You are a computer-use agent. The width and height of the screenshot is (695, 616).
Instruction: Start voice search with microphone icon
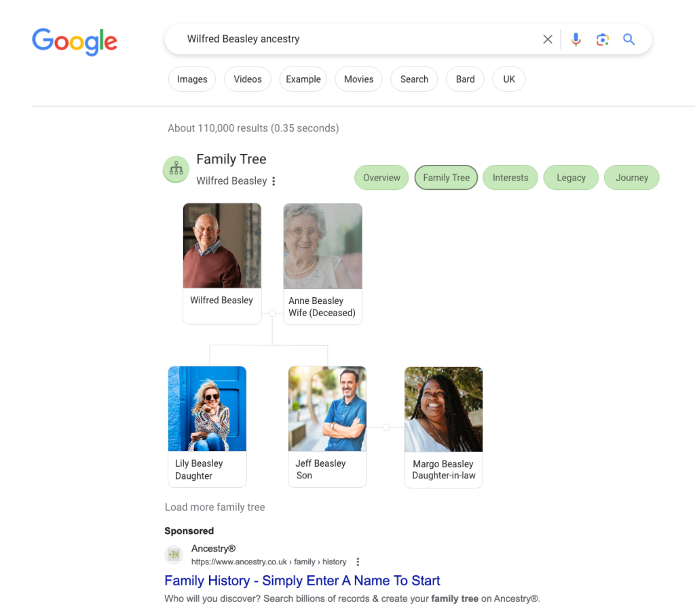[576, 39]
